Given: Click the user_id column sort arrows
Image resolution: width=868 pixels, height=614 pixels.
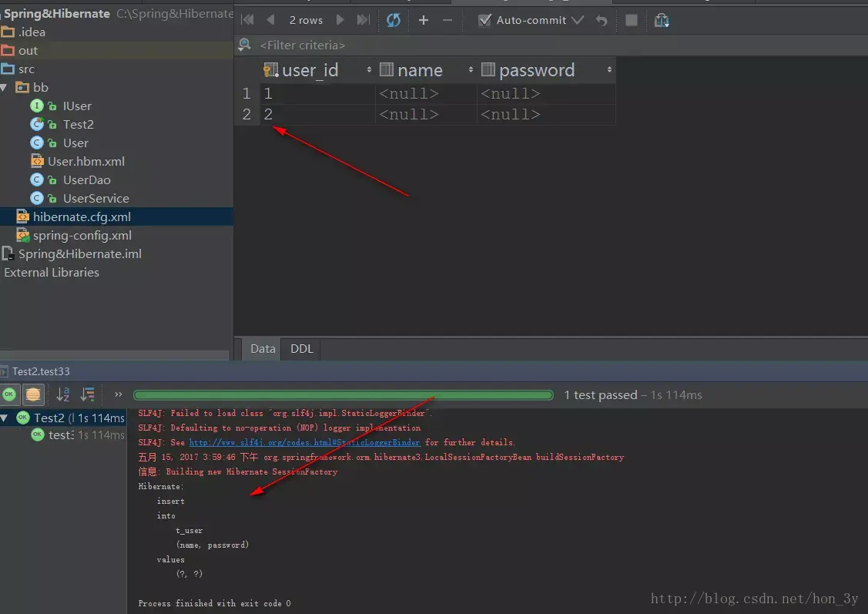Looking at the screenshot, I should click(369, 70).
